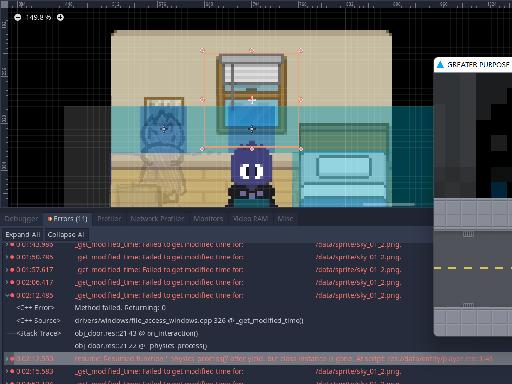This screenshot has width=512, height=384.
Task: Reset zoom via the 149.8 % label
Action: 39,17
